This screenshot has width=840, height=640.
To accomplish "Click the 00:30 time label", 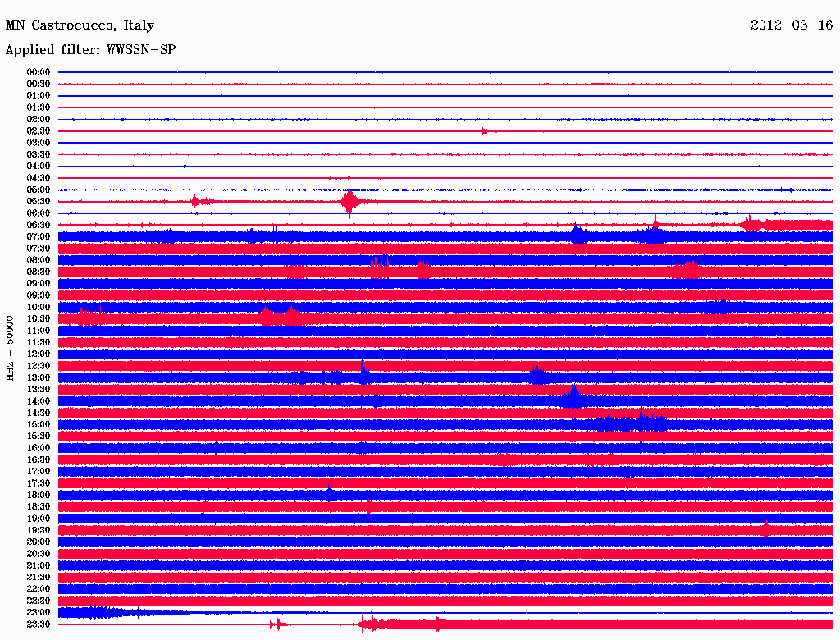I will coord(39,85).
